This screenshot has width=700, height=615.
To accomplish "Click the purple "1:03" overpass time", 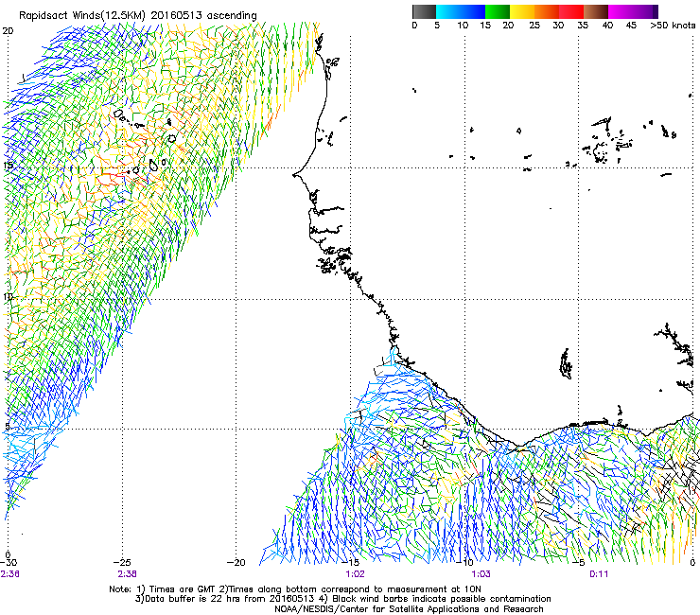I will tap(481, 574).
